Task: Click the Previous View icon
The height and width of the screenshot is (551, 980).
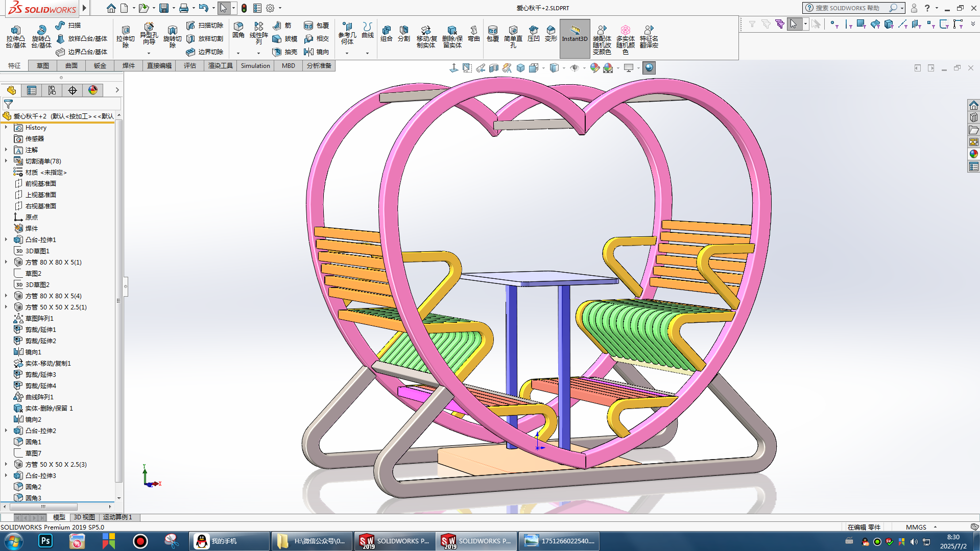Action: [481, 68]
